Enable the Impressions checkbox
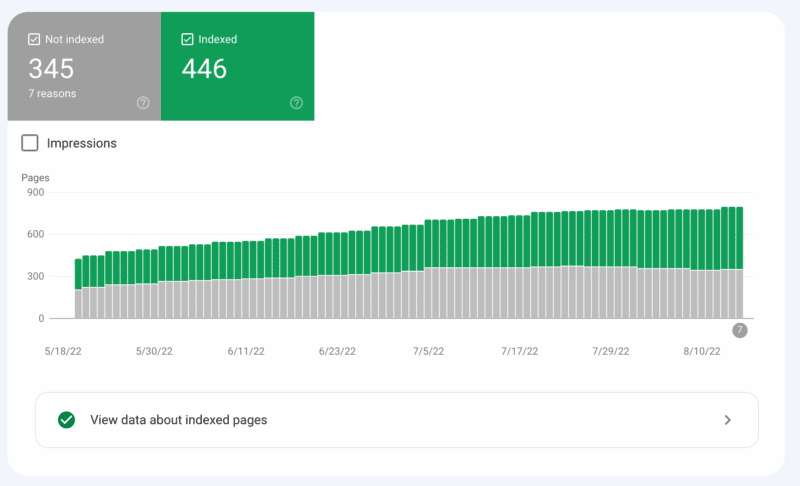Screen dimensions: 800x486 point(30,143)
